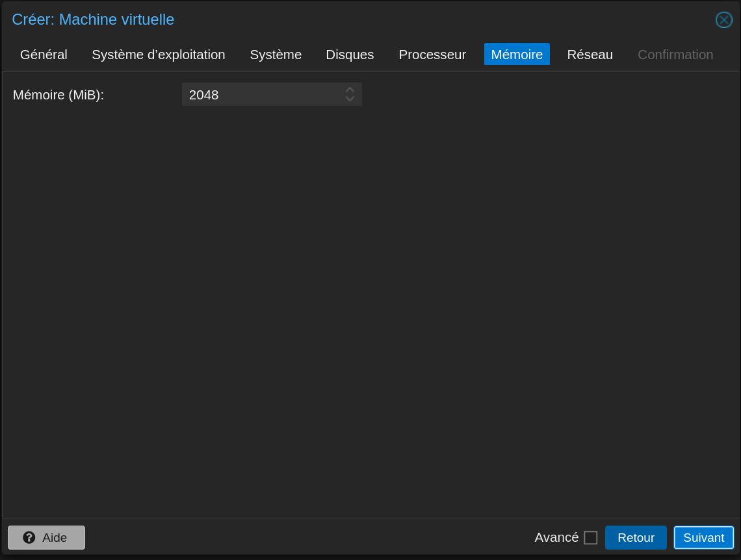Switch to the Général tab

pyautogui.click(x=44, y=55)
